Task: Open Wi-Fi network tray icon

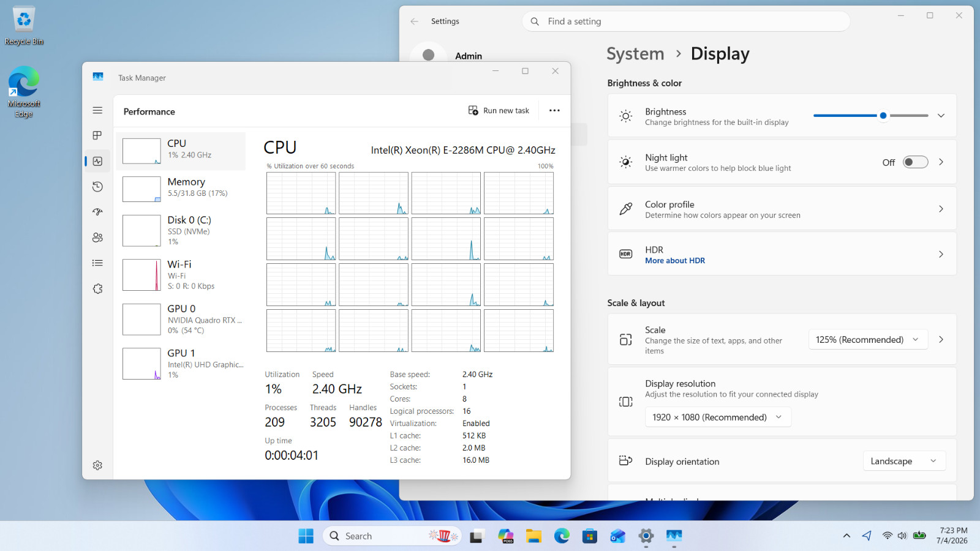Action: click(x=887, y=536)
